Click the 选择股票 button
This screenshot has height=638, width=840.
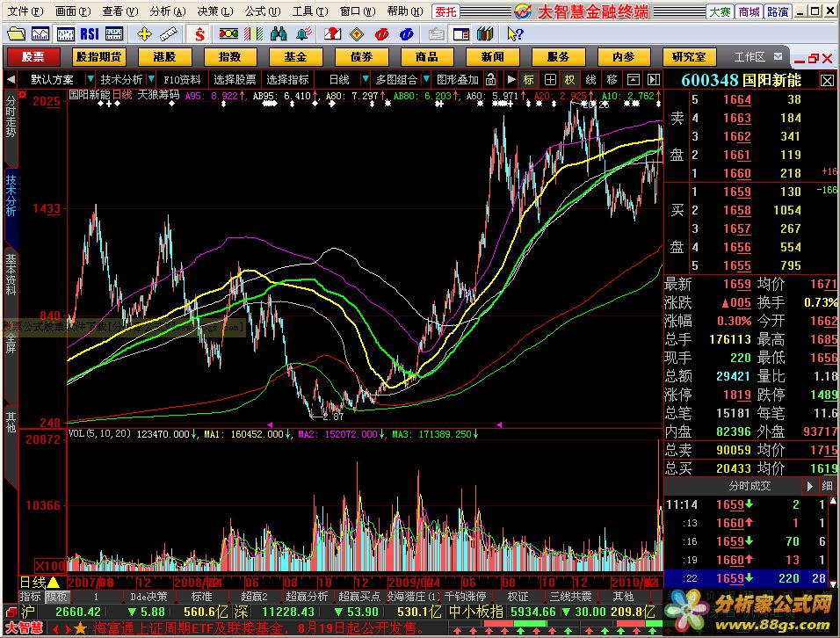[235, 80]
